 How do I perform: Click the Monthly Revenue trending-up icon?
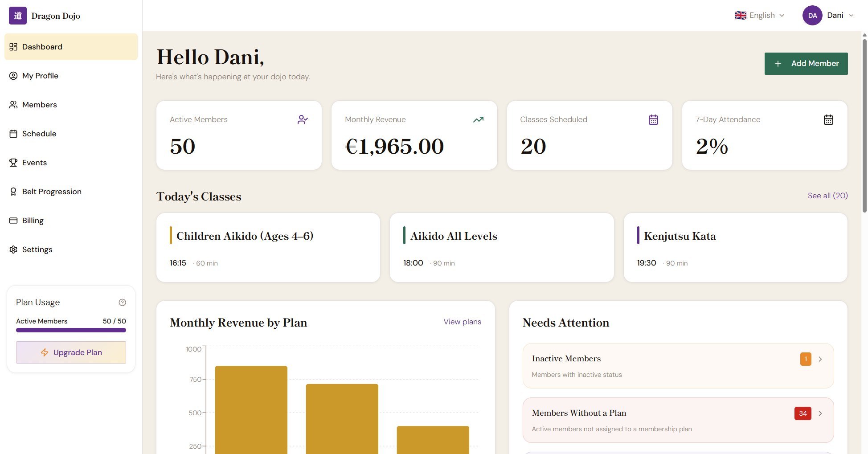click(478, 119)
